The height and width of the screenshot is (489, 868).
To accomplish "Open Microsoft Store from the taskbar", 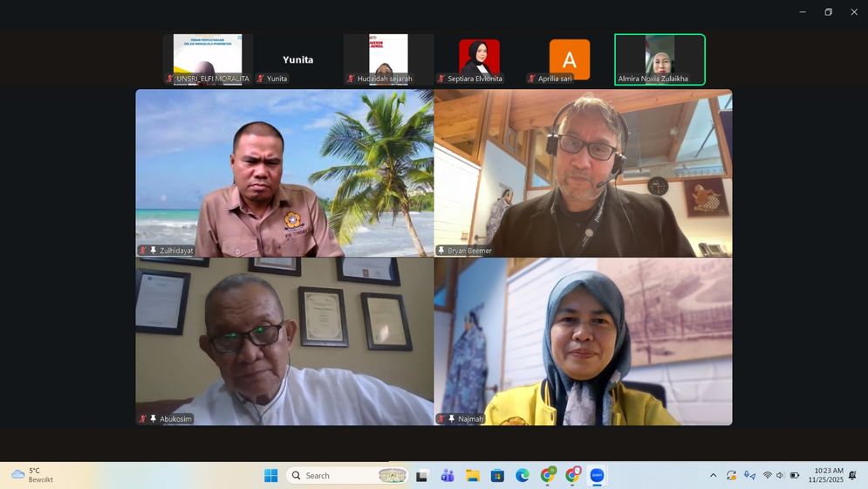I will [x=497, y=475].
